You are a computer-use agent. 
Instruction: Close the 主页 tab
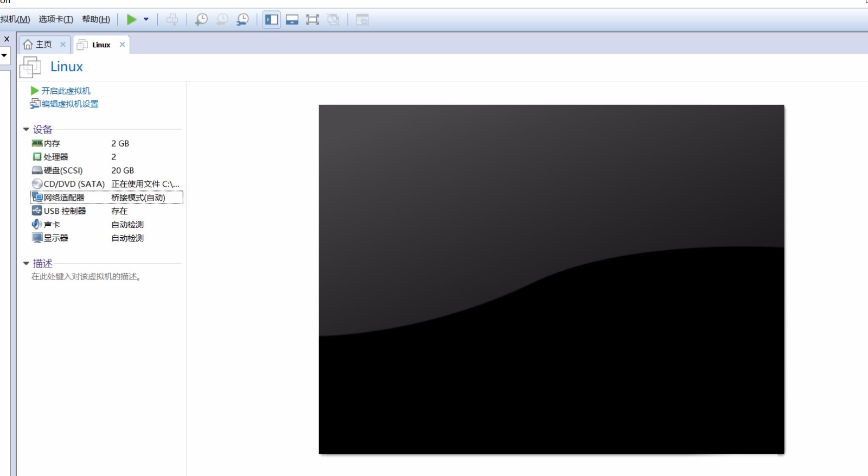pyautogui.click(x=63, y=45)
